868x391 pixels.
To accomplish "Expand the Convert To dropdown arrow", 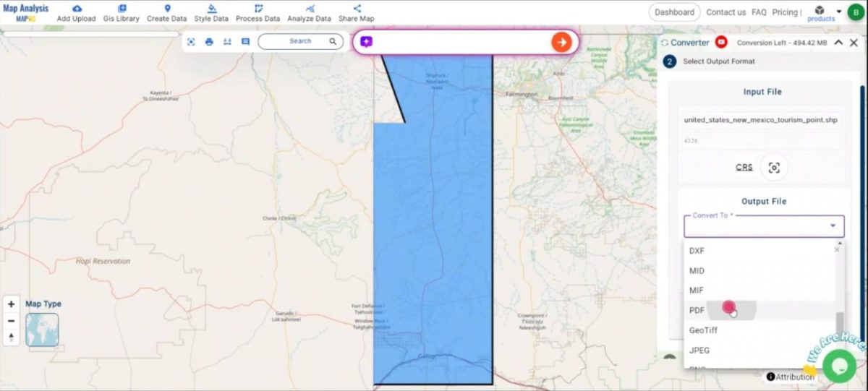I will point(832,226).
